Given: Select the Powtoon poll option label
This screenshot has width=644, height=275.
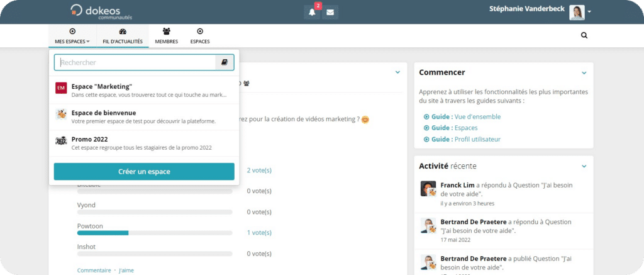Looking at the screenshot, I should (90, 226).
